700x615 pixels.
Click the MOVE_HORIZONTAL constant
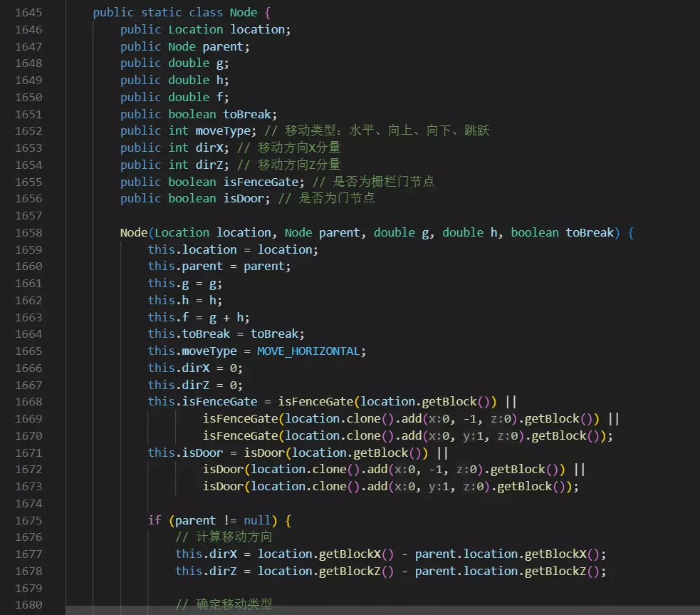(308, 351)
